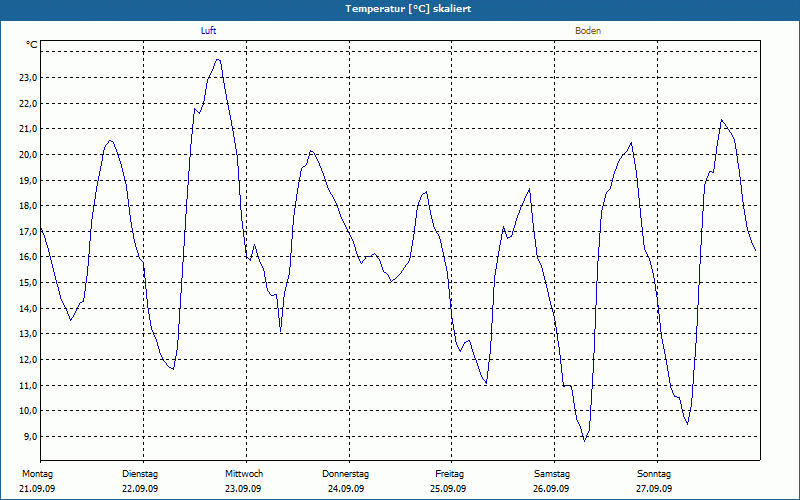The height and width of the screenshot is (500, 800).
Task: Click the Montag day label
Action: coord(37,474)
